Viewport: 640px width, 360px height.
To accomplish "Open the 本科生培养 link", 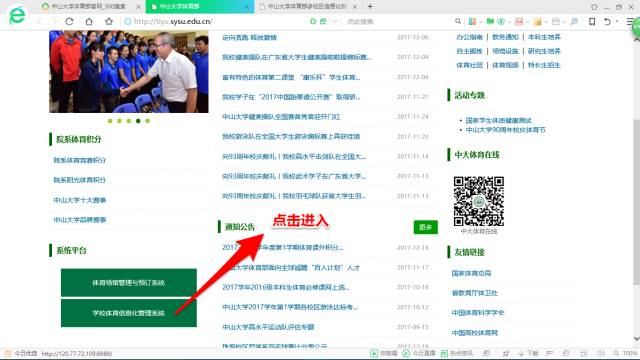I will pos(544,37).
